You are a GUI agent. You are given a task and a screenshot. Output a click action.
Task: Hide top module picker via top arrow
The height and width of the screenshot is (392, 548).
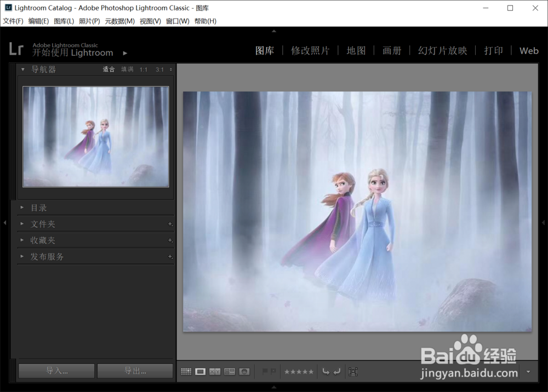click(x=274, y=31)
